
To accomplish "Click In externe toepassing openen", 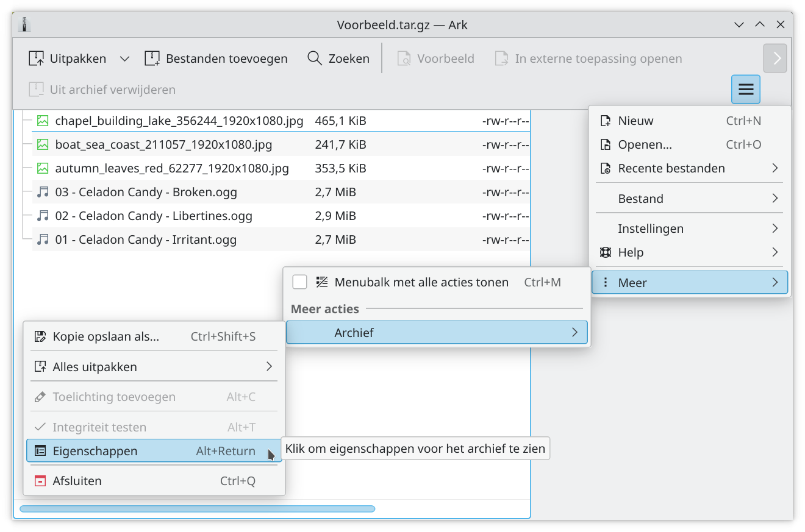I will click(x=588, y=59).
